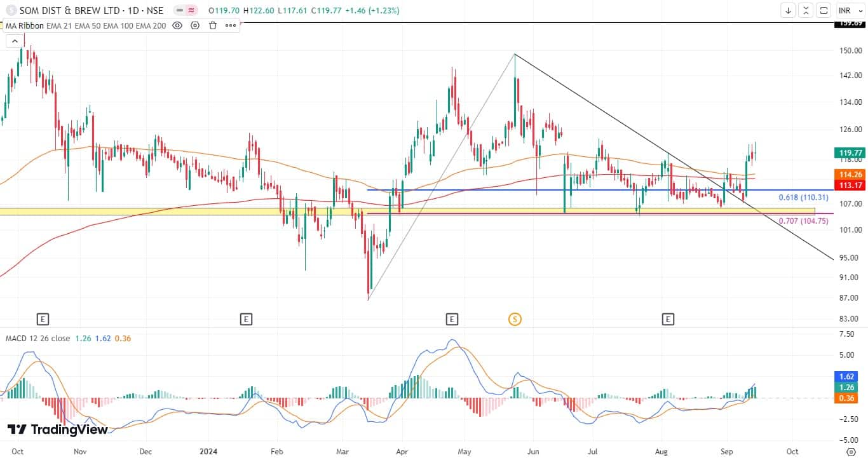Click the orange S split marker
Screen dimensions: 868x460
pos(515,319)
